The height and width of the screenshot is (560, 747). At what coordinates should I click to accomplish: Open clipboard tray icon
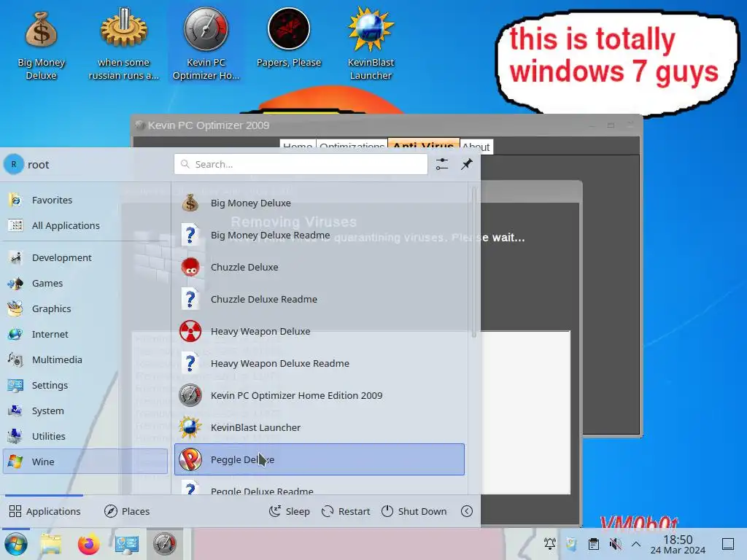point(594,544)
